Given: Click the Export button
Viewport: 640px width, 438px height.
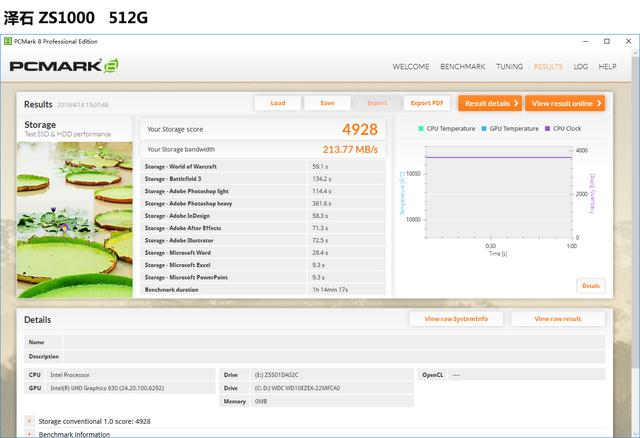Looking at the screenshot, I should (x=377, y=103).
